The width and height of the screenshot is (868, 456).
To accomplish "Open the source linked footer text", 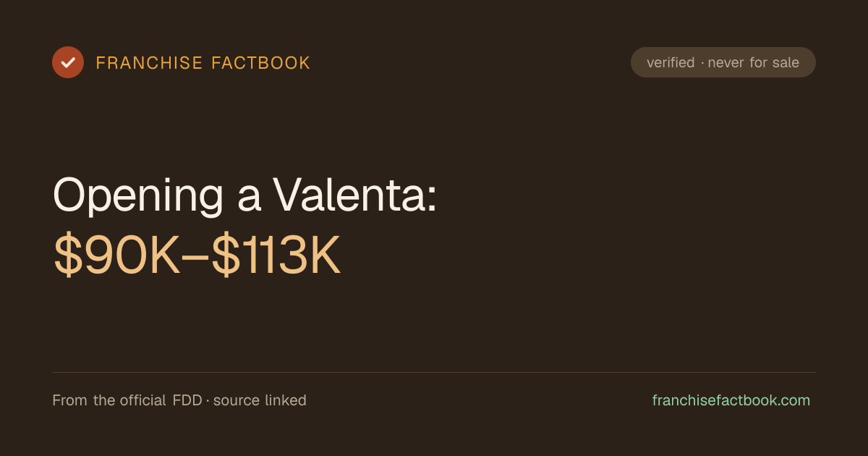I will tap(260, 400).
